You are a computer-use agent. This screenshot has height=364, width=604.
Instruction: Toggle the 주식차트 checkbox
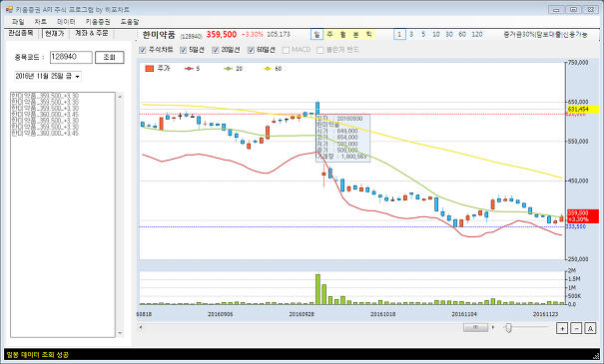(143, 50)
